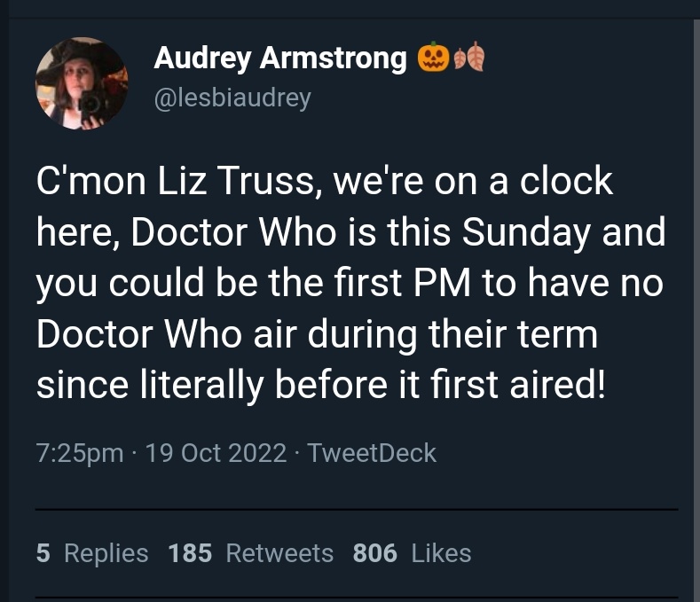Click the 7:25pm timestamp
700x602 pixels.
tap(80, 453)
